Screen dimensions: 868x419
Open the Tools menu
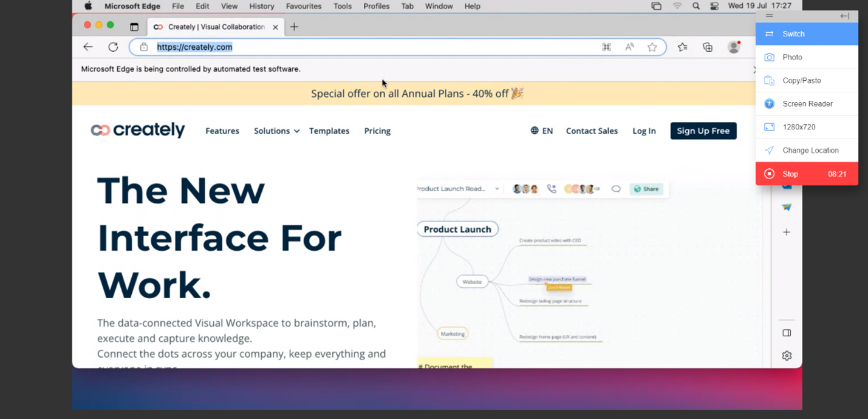[x=343, y=6]
